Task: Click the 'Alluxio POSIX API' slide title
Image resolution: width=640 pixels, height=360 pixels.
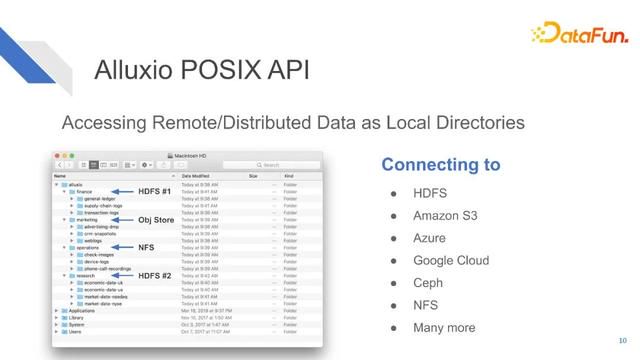Action: click(x=202, y=70)
